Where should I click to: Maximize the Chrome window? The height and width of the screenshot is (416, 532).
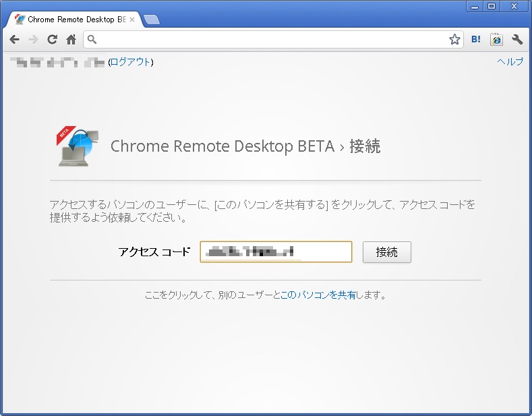click(492, 7)
